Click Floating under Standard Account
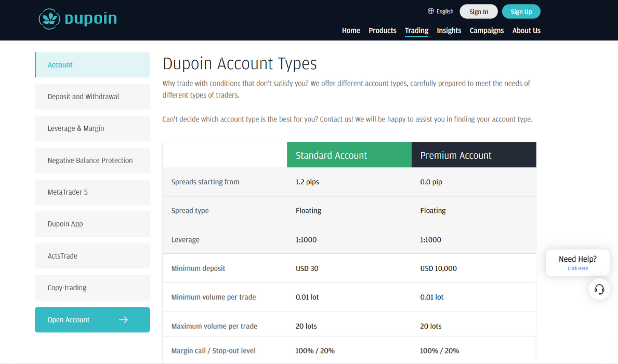Screen dimensions: 618x364 [309, 211]
